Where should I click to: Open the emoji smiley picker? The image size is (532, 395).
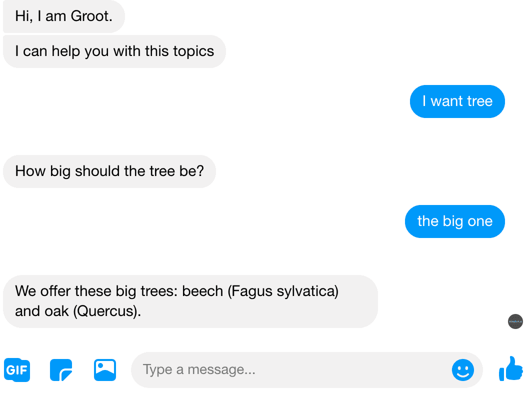[463, 370]
